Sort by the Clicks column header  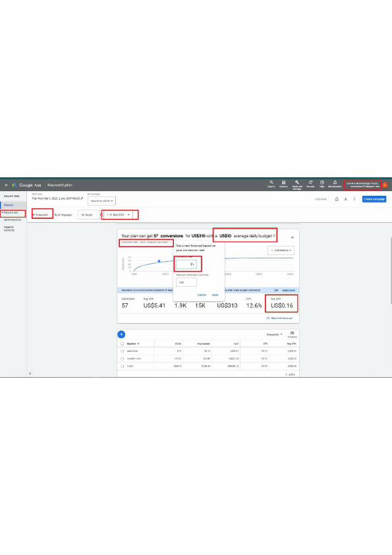pos(178,343)
